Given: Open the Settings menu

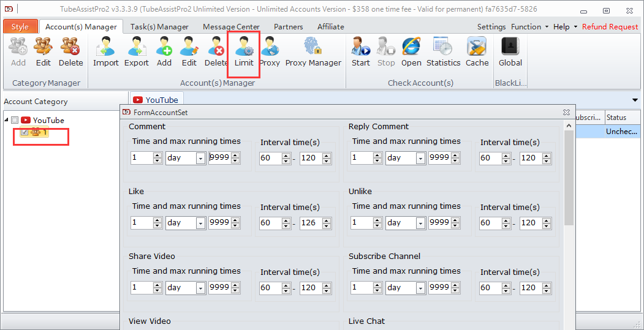Looking at the screenshot, I should point(491,27).
